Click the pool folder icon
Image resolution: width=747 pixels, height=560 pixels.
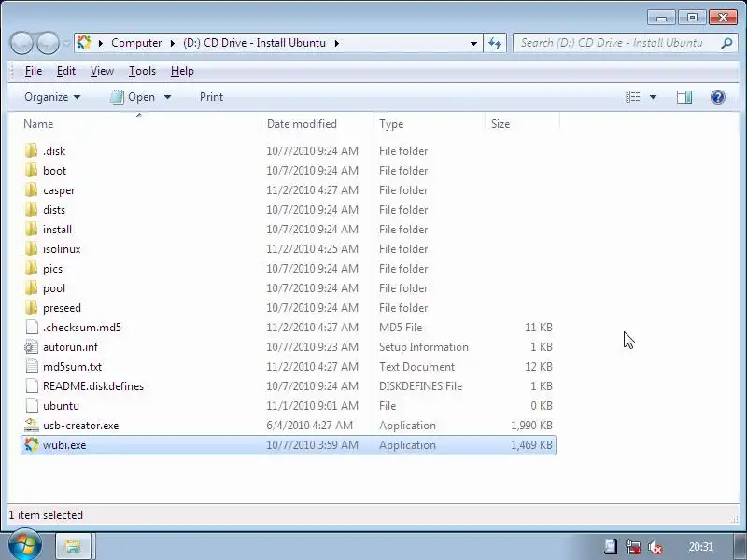click(x=31, y=288)
